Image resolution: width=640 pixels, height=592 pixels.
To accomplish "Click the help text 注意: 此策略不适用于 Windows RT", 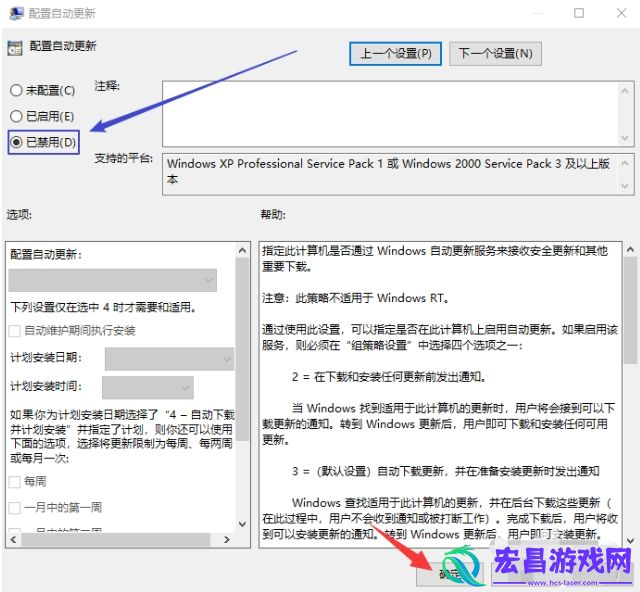I will 355,298.
